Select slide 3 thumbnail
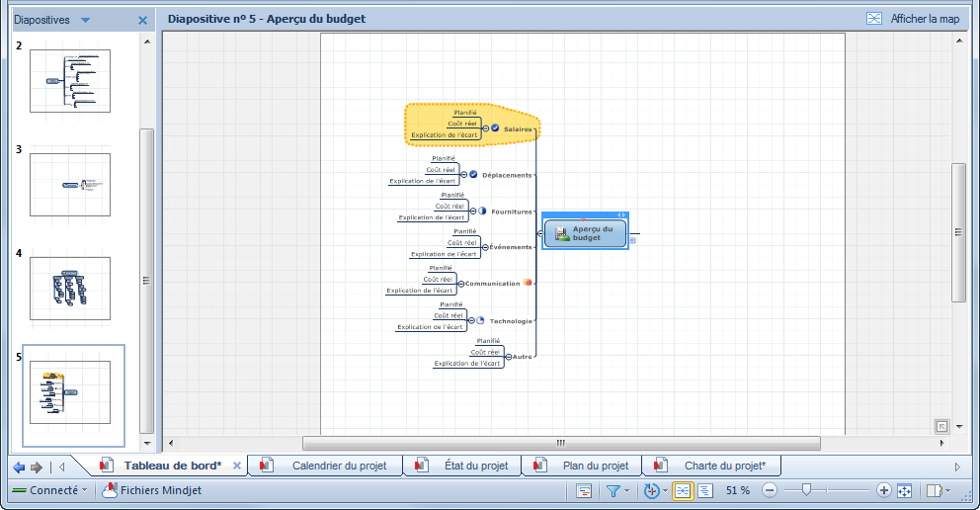The image size is (980, 510). [x=70, y=185]
